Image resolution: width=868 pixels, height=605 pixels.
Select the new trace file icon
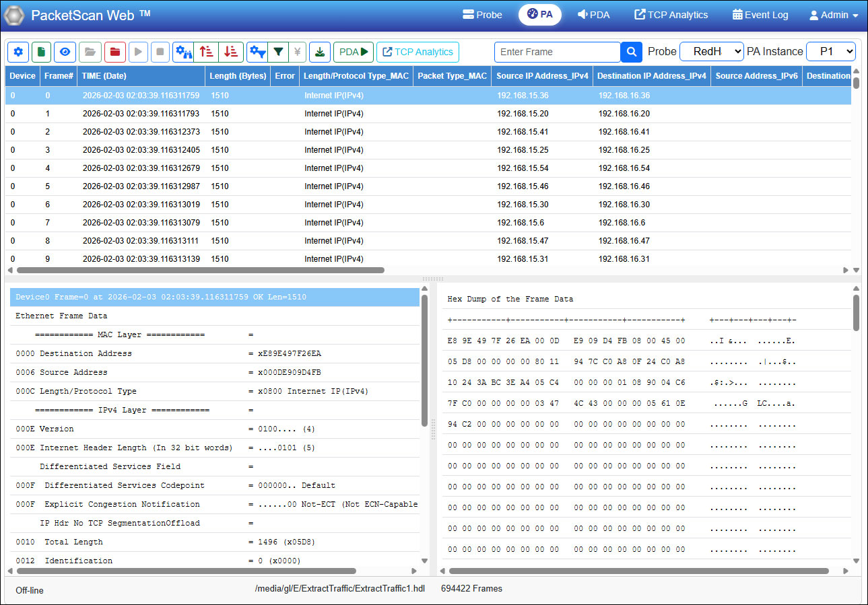click(x=41, y=52)
